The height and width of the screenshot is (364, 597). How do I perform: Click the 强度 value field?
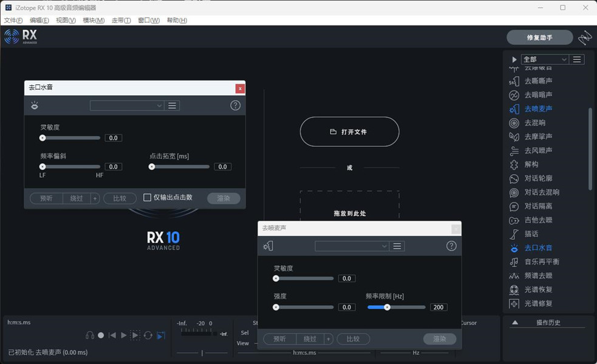click(347, 308)
